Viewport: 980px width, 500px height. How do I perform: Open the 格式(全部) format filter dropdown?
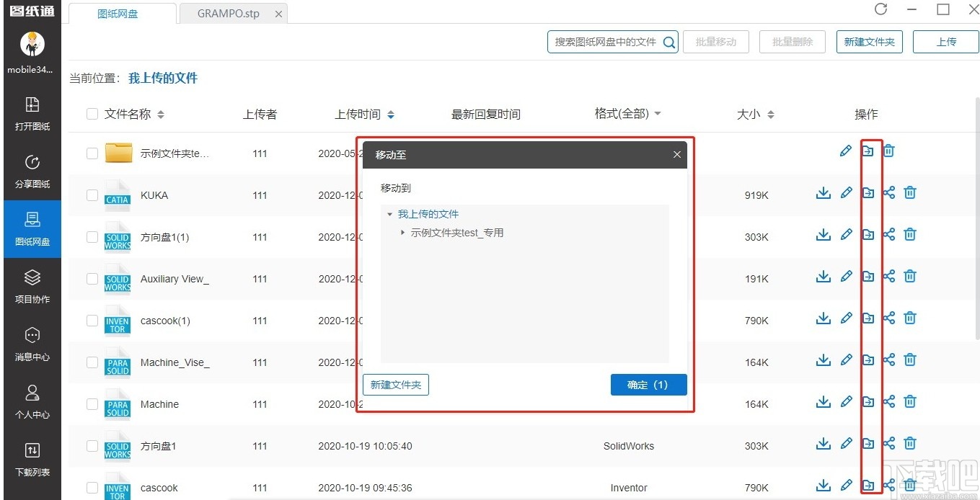pyautogui.click(x=627, y=113)
